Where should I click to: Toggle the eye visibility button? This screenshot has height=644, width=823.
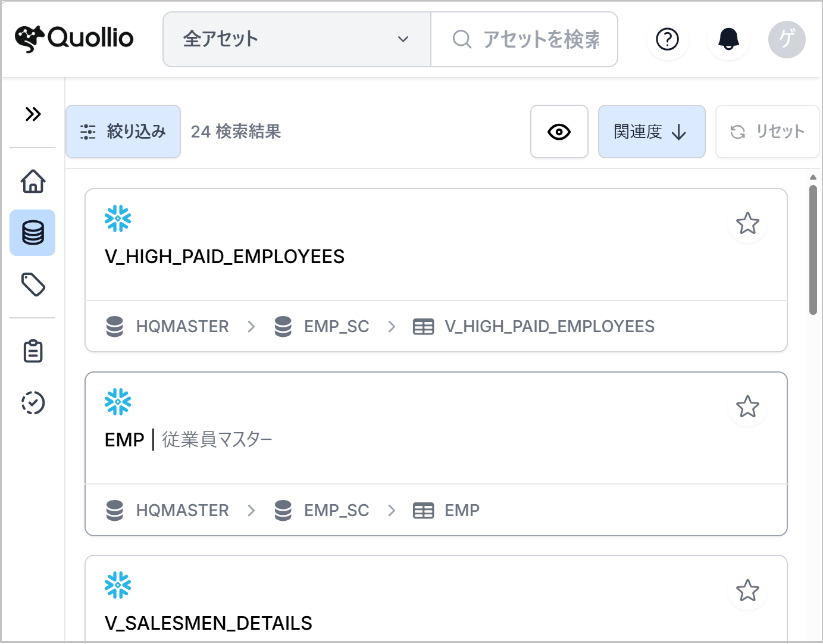[559, 132]
